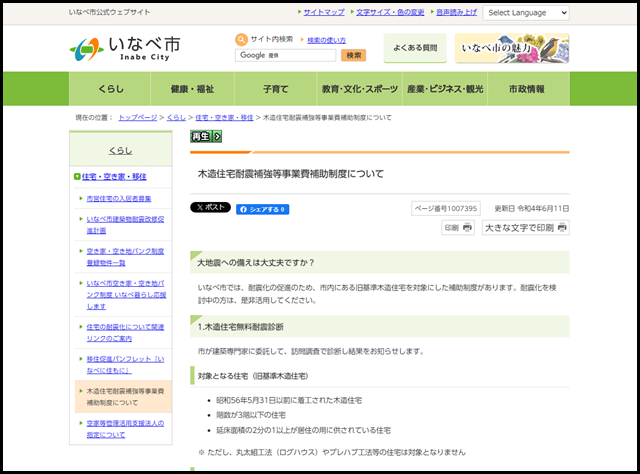Click in the Google site search field
Viewport: 640px width, 474px height.
(287, 56)
